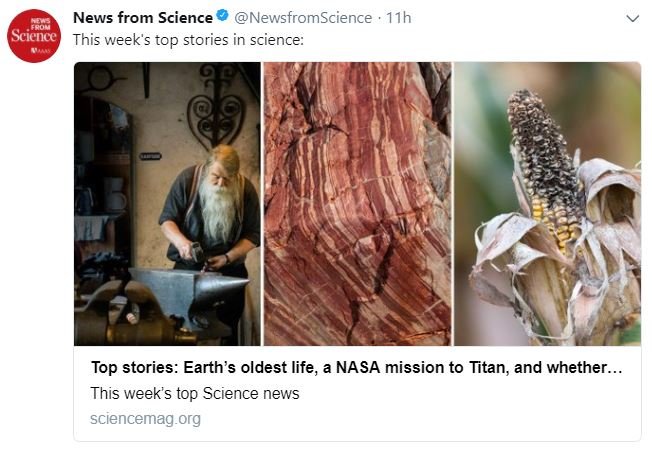
Task: Click 'This week's top Science news' description
Action: [195, 393]
